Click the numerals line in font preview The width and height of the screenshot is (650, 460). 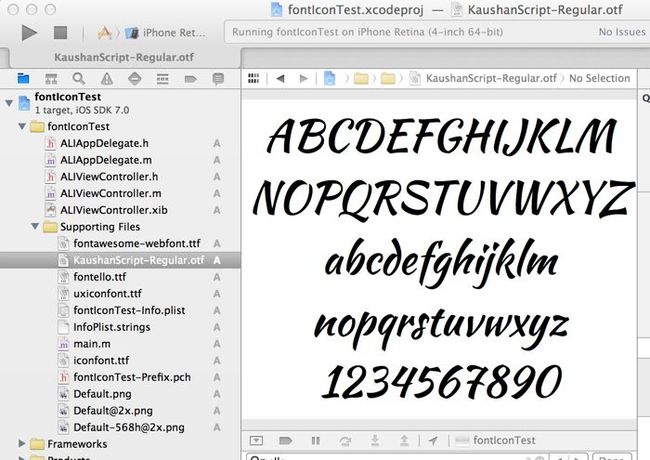pyautogui.click(x=442, y=381)
